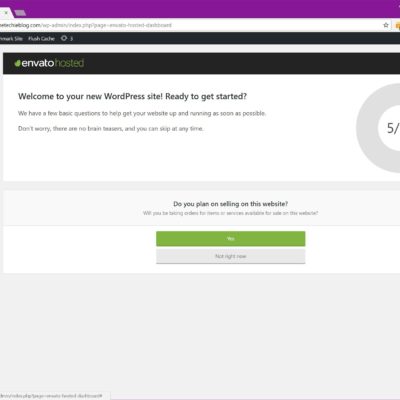Select the Welcome to your new WordPress site heading
Screen dimensions: 400x400
click(132, 96)
